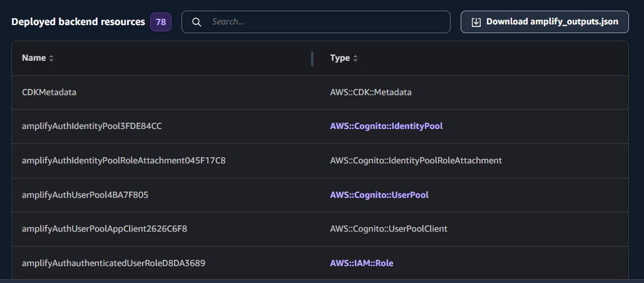Download amplify_outputs.json file

point(544,22)
